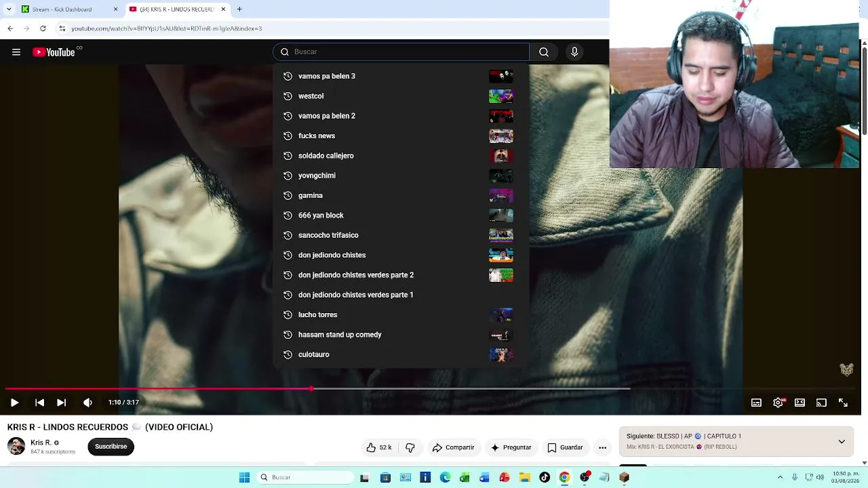This screenshot has width=868, height=488.
Task: Dislike the Kris R video
Action: [410, 447]
